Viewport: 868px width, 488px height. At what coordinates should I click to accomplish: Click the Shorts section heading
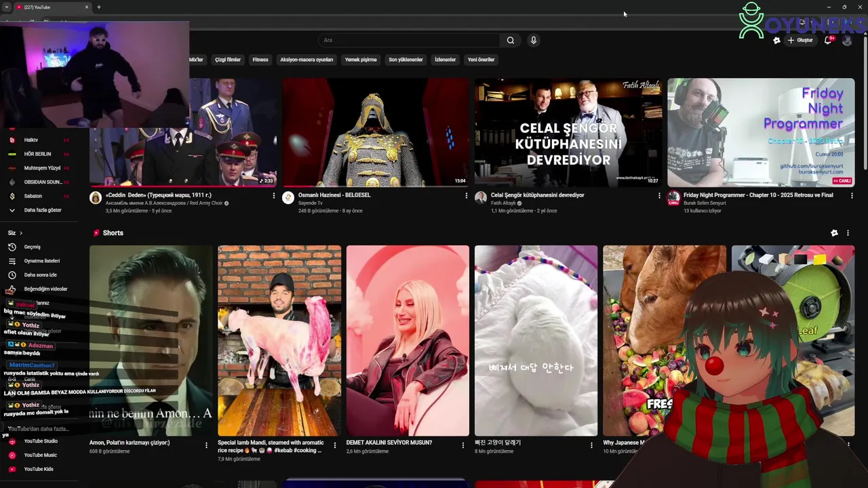[x=113, y=233]
